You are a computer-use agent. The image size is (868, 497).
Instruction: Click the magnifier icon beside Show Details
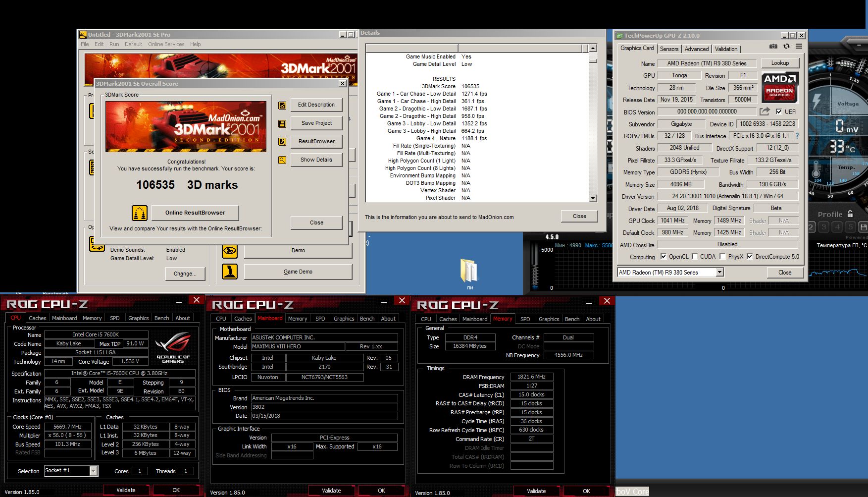282,160
